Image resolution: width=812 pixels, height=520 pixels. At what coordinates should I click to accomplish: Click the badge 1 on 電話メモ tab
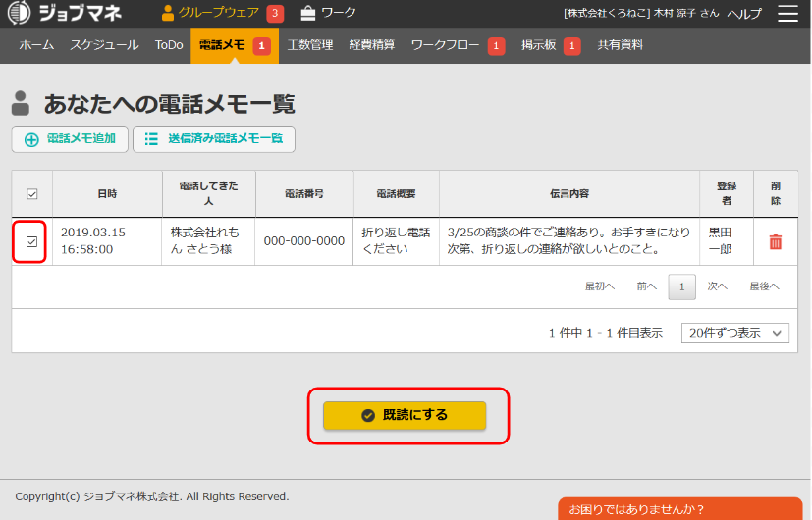point(261,46)
